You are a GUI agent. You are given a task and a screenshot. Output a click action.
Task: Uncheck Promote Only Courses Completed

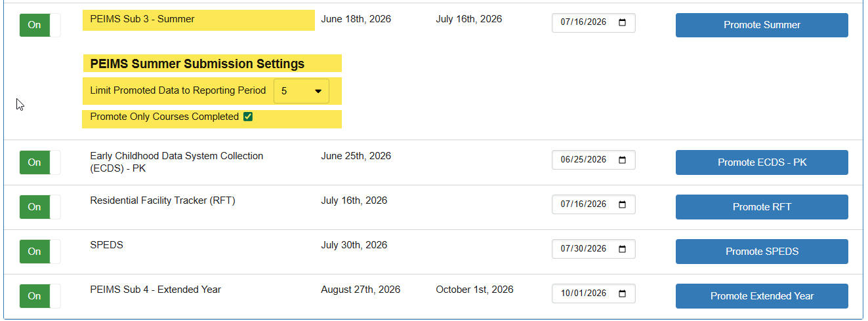tap(248, 117)
